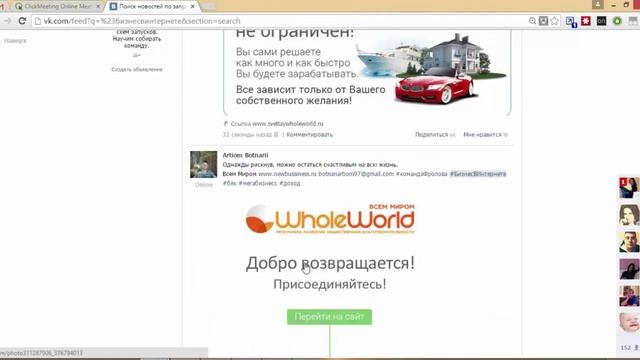Open the friends-online counter showing 152
The width and height of the screenshot is (640, 360).
point(629,348)
